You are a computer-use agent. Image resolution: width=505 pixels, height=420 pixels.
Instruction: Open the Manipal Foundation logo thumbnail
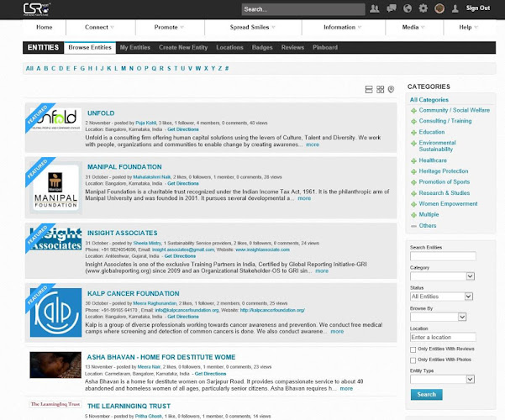[55, 187]
